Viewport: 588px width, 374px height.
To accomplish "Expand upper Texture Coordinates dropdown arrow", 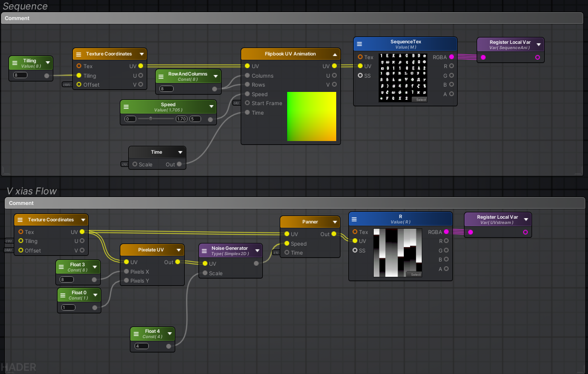I will point(142,54).
